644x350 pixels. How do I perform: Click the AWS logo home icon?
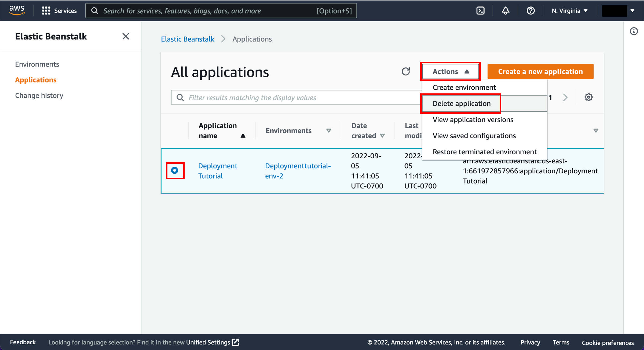[17, 10]
